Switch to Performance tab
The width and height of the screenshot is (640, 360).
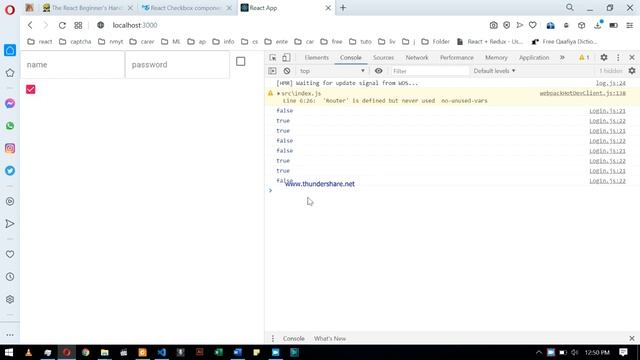pos(457,58)
